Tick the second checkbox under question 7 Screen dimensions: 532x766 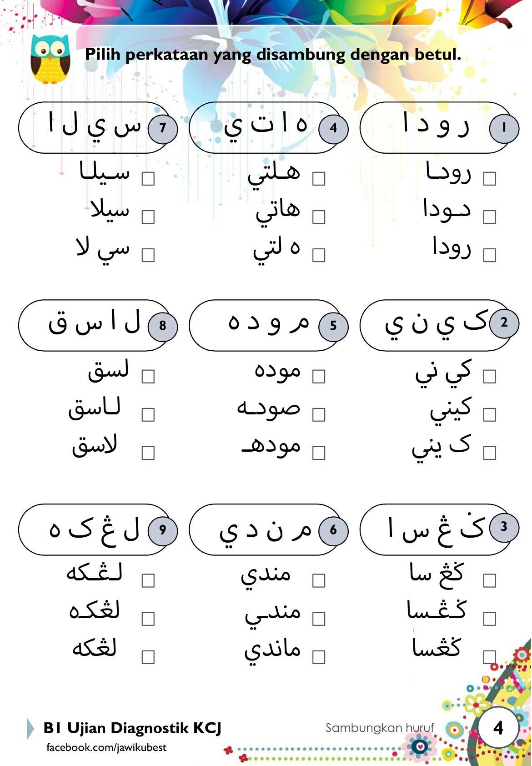click(x=148, y=217)
